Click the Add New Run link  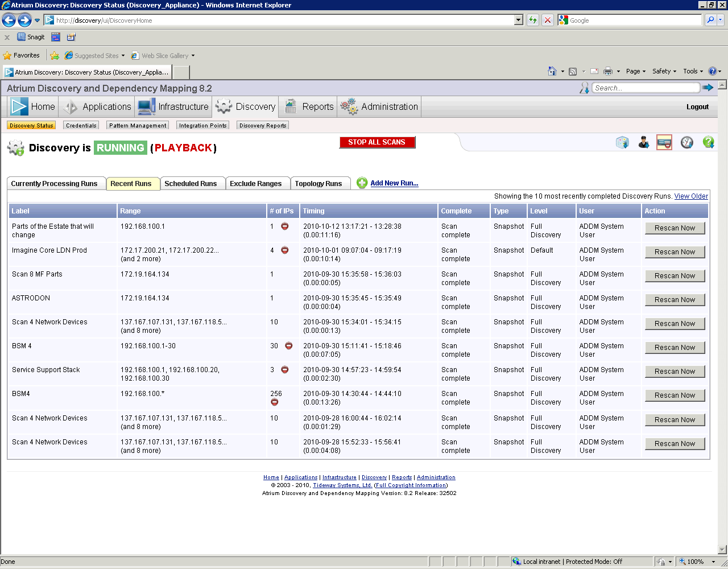[x=394, y=183]
